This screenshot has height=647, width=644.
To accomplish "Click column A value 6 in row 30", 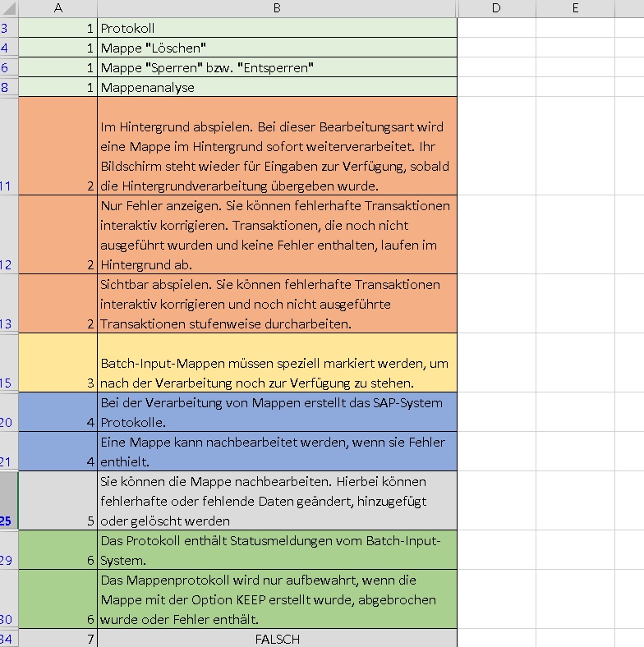I will pos(58,599).
